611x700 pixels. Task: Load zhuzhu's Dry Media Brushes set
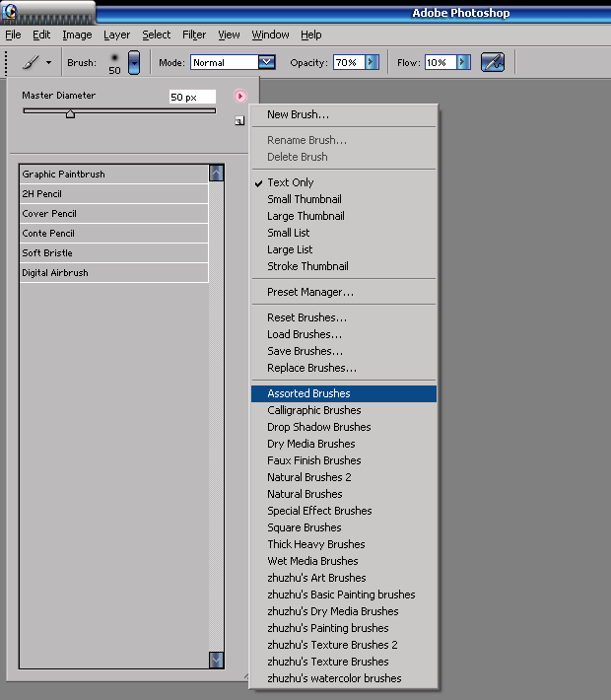click(x=344, y=611)
